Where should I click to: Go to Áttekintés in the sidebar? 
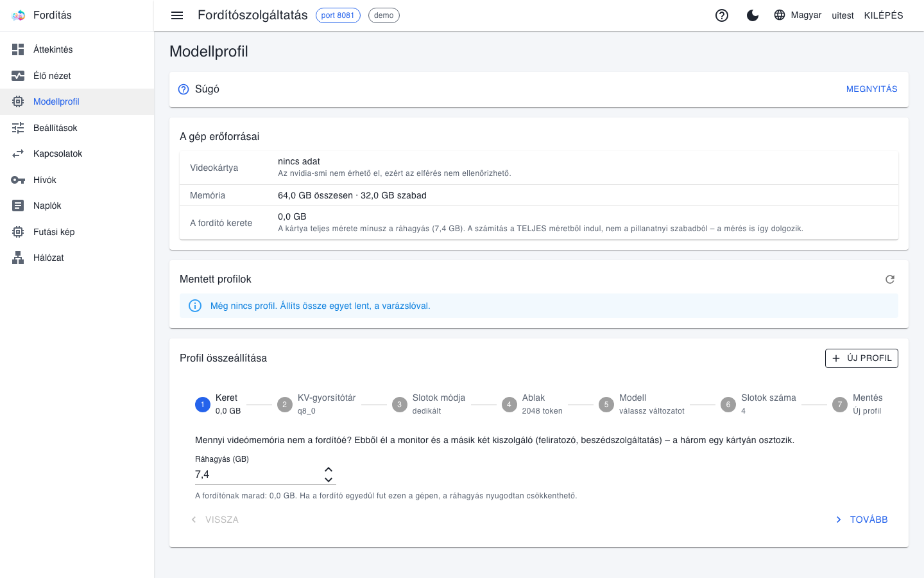77,49
